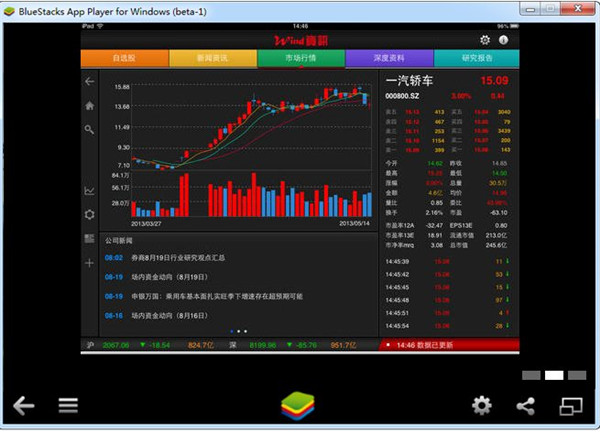This screenshot has height=432, width=600.
Task: Go back using the Wind sidebar arrow
Action: (x=90, y=82)
